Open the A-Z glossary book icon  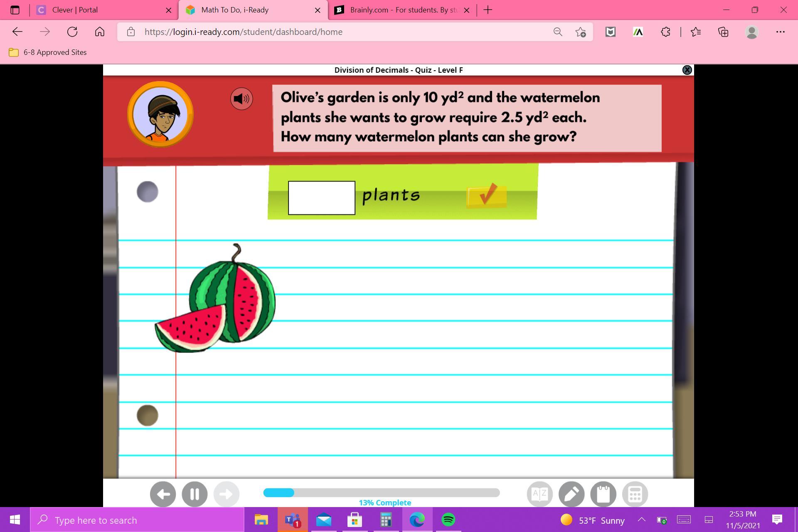click(539, 494)
